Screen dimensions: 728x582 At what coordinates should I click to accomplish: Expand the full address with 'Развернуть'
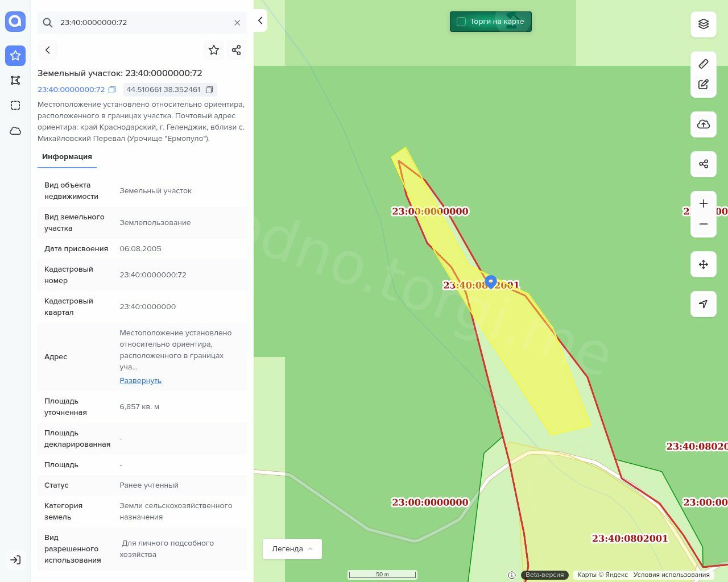[x=140, y=380]
